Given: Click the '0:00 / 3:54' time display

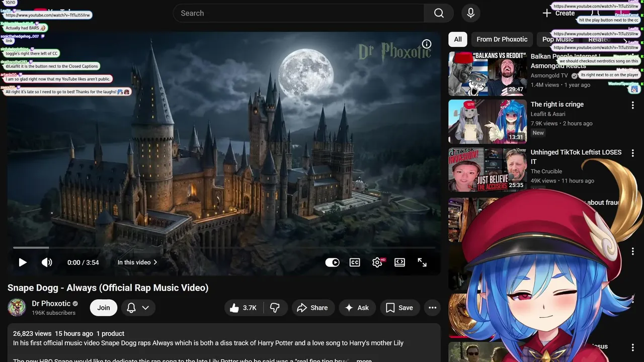Looking at the screenshot, I should (83, 262).
